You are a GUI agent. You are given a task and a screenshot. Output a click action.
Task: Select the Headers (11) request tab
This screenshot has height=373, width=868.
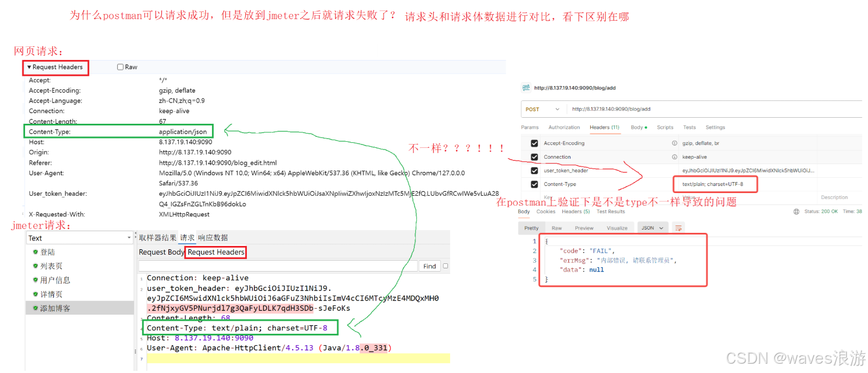(604, 127)
